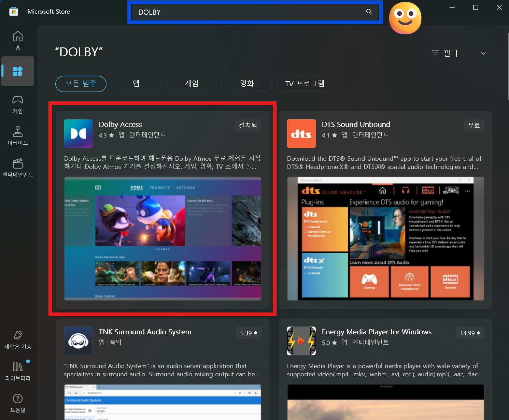Open the TNK Surround screenshot thumbnail
The width and height of the screenshot is (509, 420).
coord(162,402)
